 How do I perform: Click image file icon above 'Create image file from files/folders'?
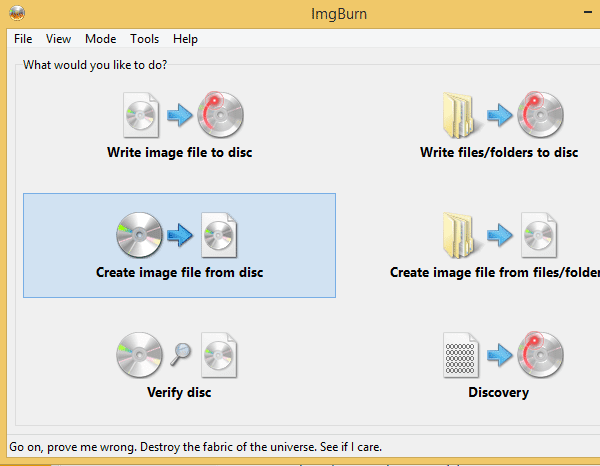tap(539, 235)
